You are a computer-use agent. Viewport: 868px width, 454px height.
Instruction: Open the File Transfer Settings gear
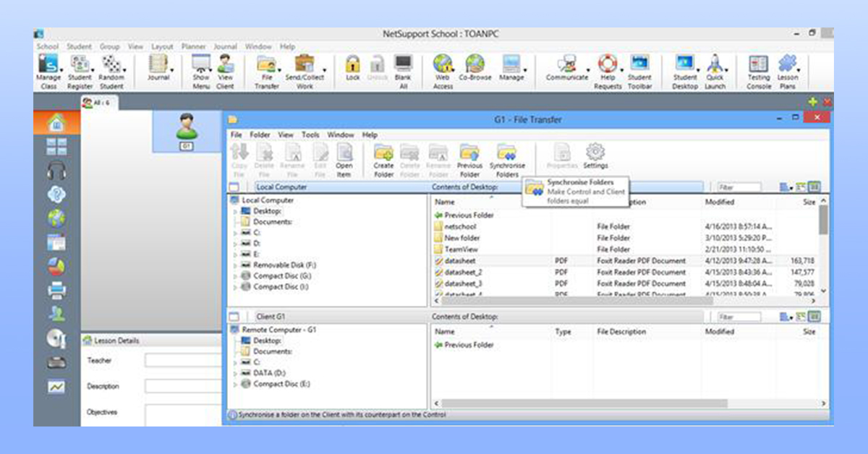595,155
